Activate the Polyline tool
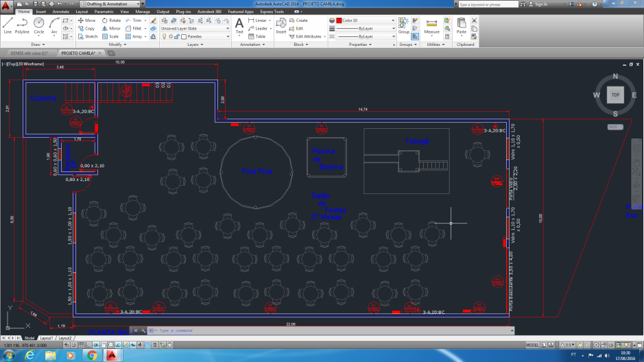 [x=23, y=25]
